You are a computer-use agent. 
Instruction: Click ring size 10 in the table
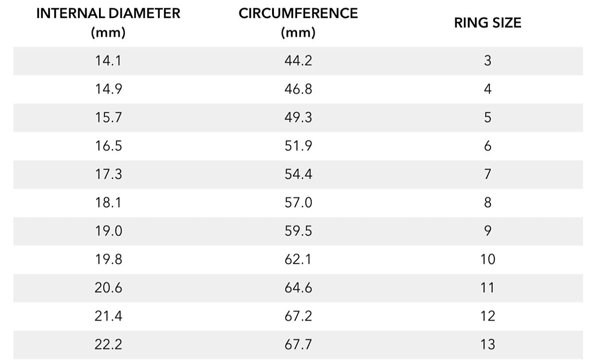[487, 259]
